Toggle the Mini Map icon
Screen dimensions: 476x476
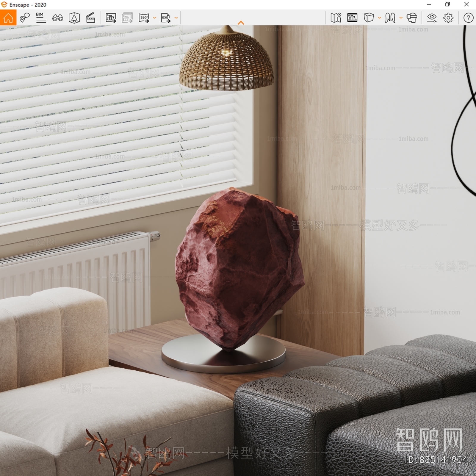(x=336, y=18)
